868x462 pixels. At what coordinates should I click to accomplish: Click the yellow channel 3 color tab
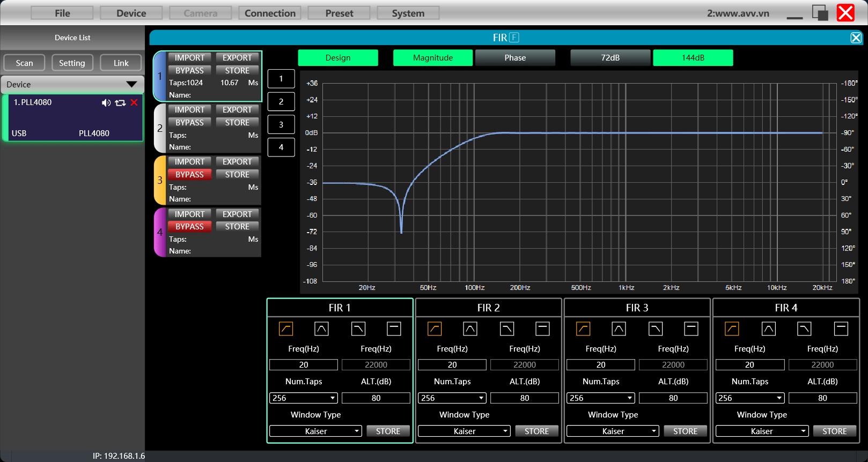coord(159,181)
